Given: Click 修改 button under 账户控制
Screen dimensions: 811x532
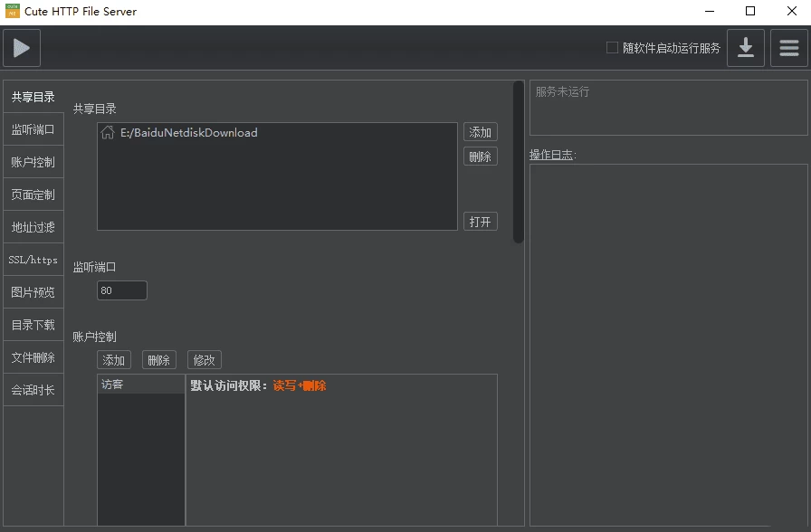Looking at the screenshot, I should [x=204, y=360].
